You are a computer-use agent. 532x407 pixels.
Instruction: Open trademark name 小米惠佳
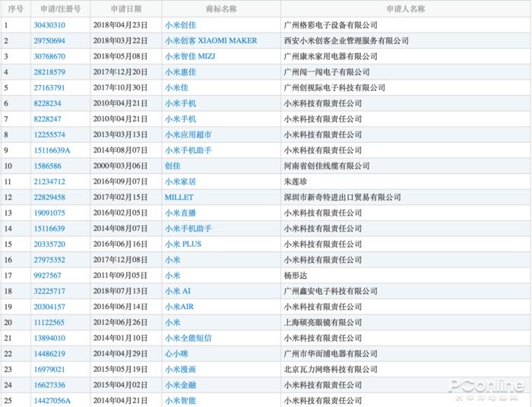coord(181,72)
